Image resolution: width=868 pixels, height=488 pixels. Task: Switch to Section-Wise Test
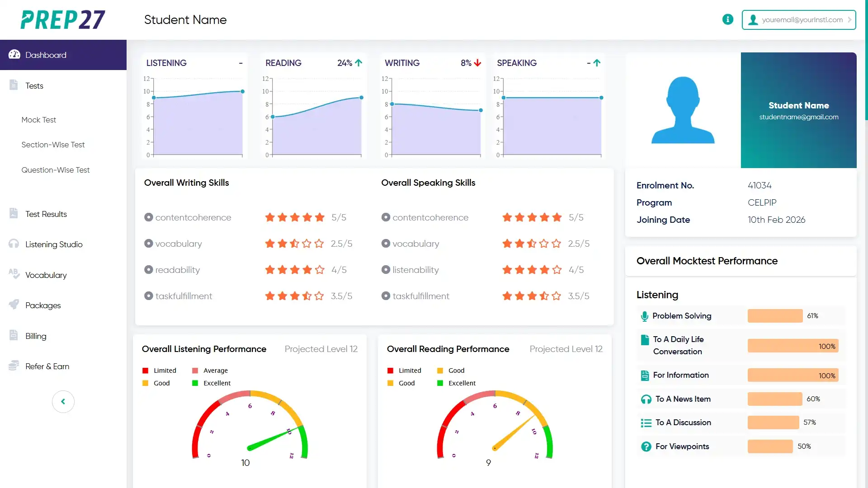click(x=53, y=145)
